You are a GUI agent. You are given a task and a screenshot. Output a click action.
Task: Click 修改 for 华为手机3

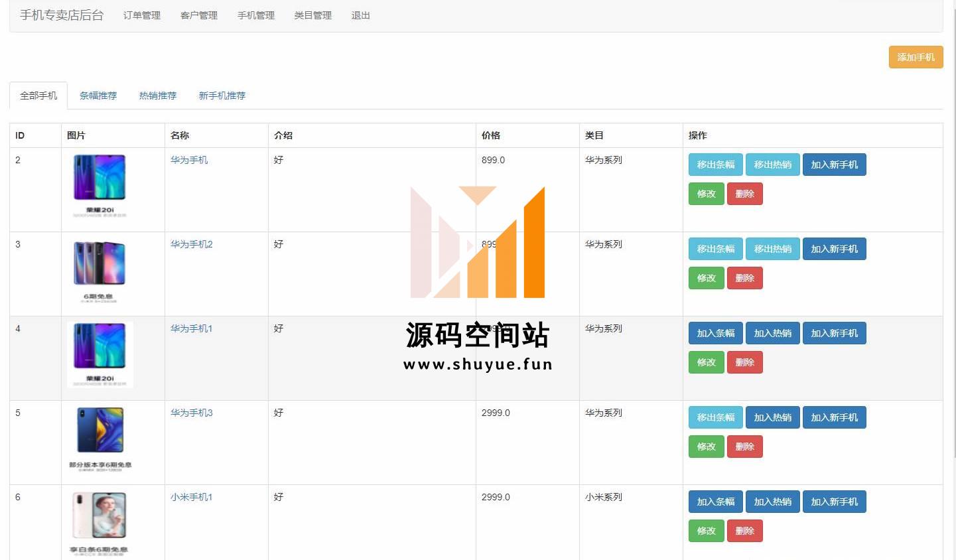706,447
